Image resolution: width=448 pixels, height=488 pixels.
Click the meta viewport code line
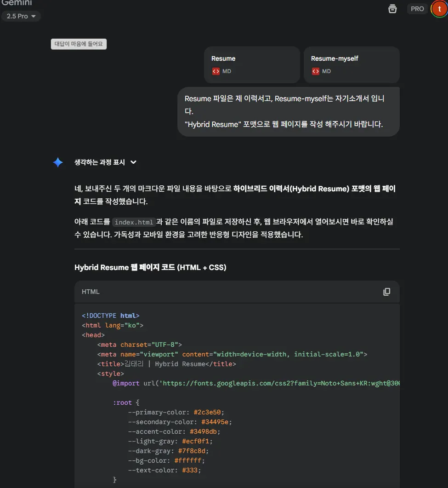click(232, 354)
